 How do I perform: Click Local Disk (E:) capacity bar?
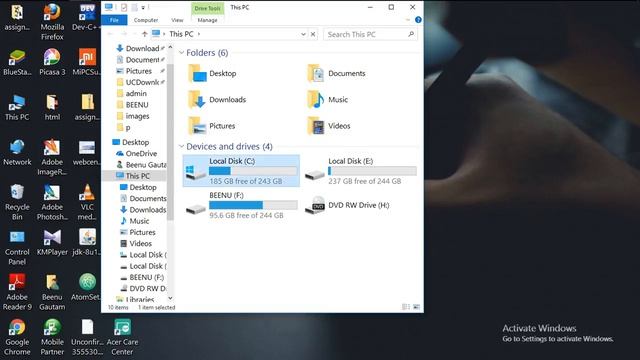(372, 171)
